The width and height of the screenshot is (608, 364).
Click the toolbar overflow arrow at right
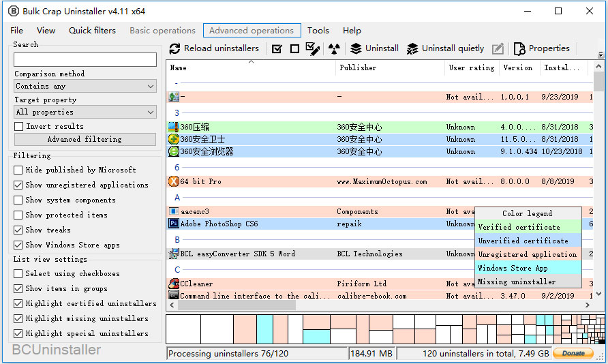(601, 55)
